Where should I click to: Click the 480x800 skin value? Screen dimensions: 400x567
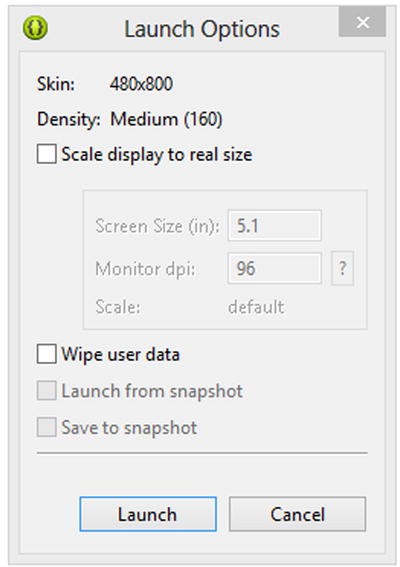[141, 84]
